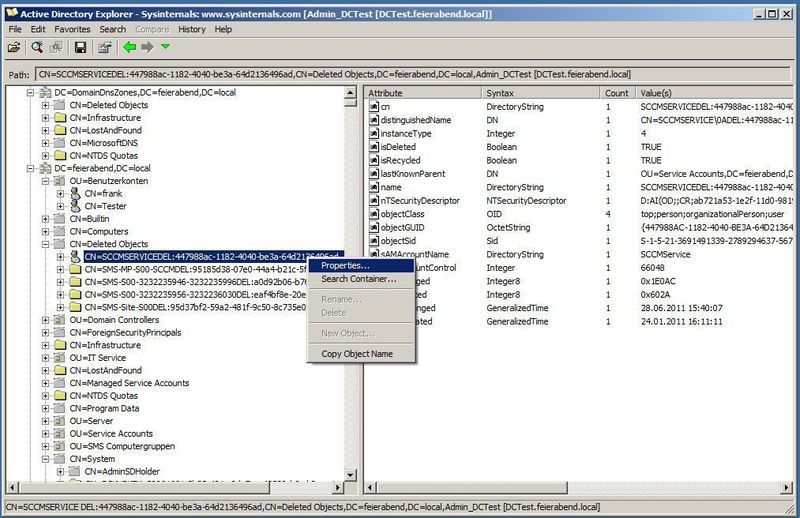
Task: Click the Connect (open folder) toolbar icon
Action: coord(14,47)
